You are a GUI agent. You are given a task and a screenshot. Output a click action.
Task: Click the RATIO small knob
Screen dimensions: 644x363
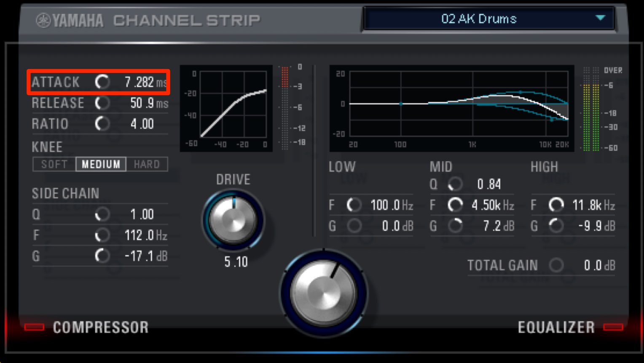click(x=102, y=124)
